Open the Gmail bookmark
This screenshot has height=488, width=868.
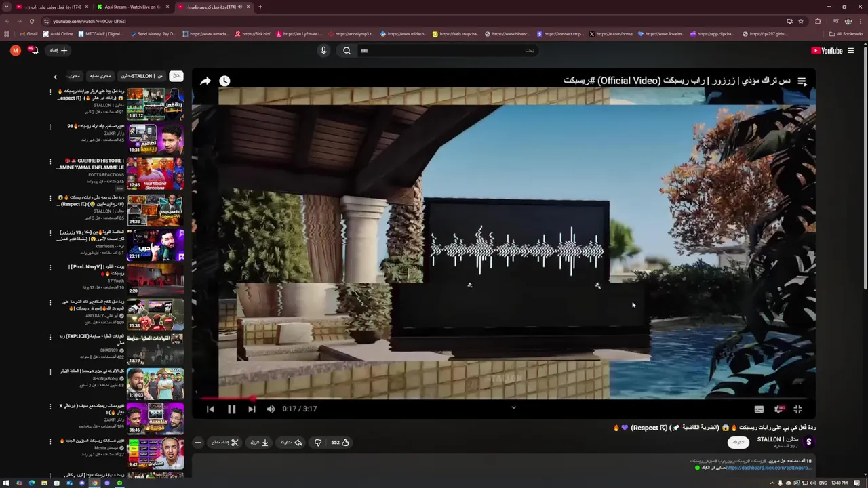point(28,34)
